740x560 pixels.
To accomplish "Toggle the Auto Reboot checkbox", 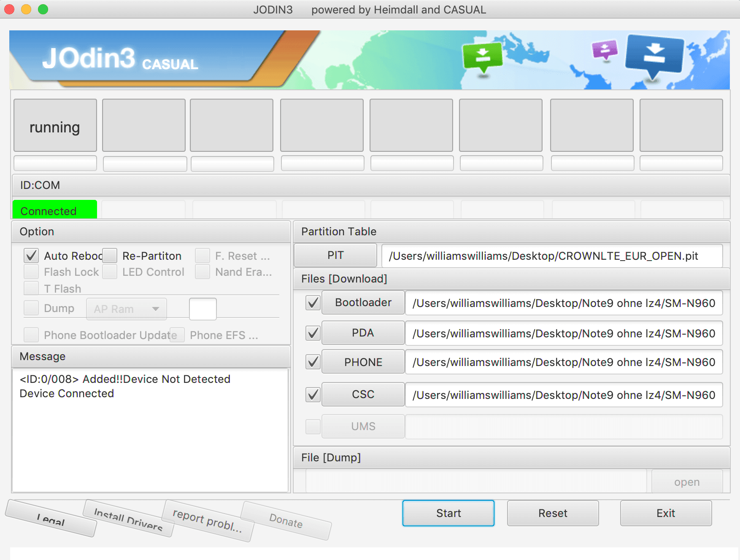I will point(31,256).
